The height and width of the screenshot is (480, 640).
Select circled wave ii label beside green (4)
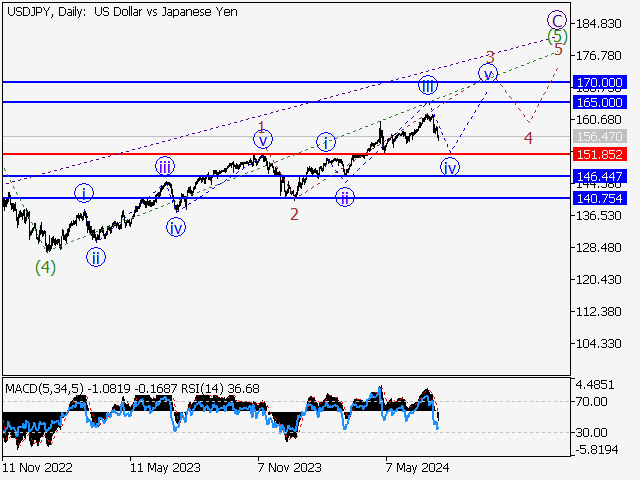pyautogui.click(x=96, y=258)
